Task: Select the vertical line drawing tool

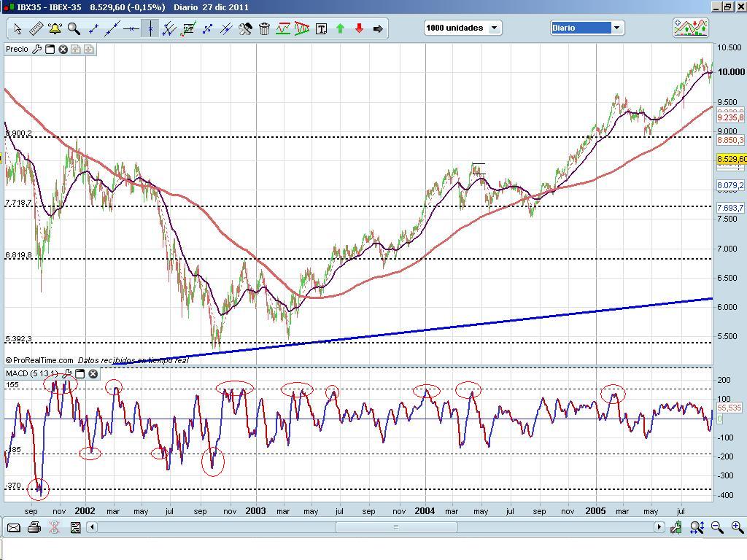Action: pyautogui.click(x=150, y=28)
